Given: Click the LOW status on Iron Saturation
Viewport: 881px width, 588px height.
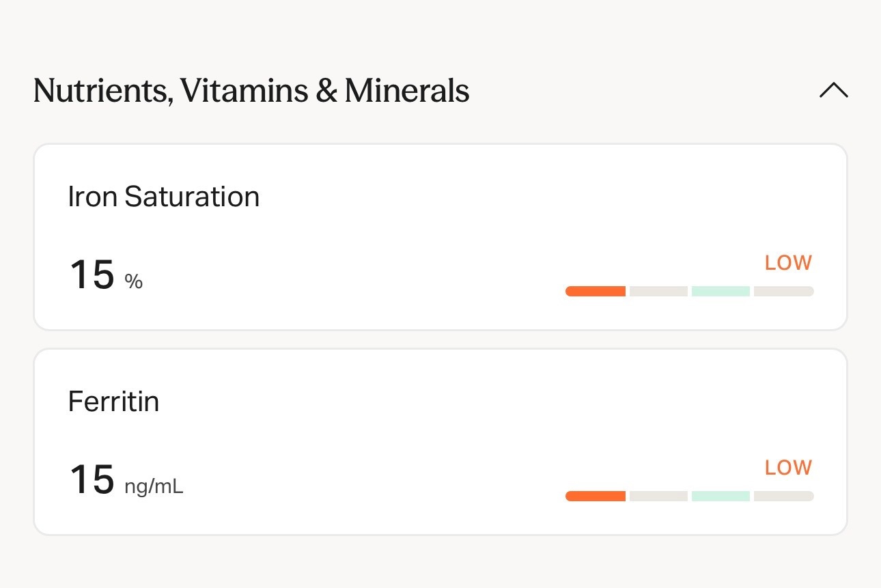Looking at the screenshot, I should point(788,263).
